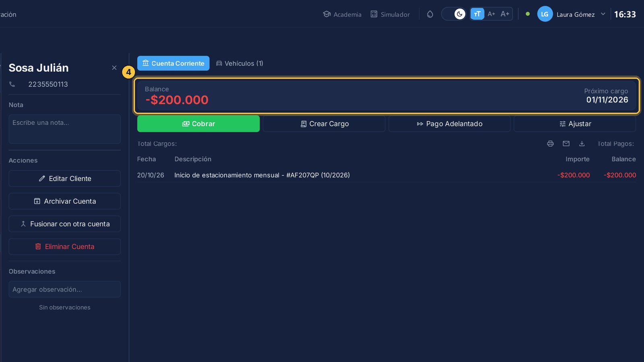
Task: Switch to the Vehículos (1) tab
Action: click(239, 63)
